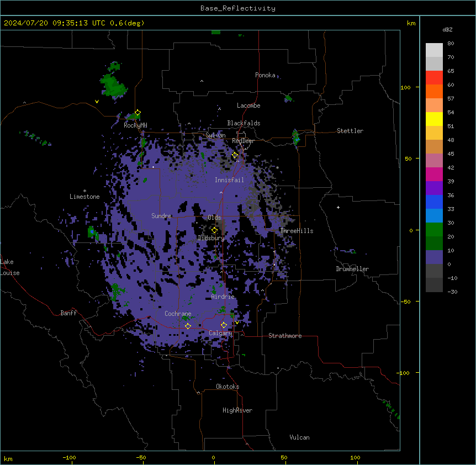Click the yellow station marker near RockyMH

[137, 113]
